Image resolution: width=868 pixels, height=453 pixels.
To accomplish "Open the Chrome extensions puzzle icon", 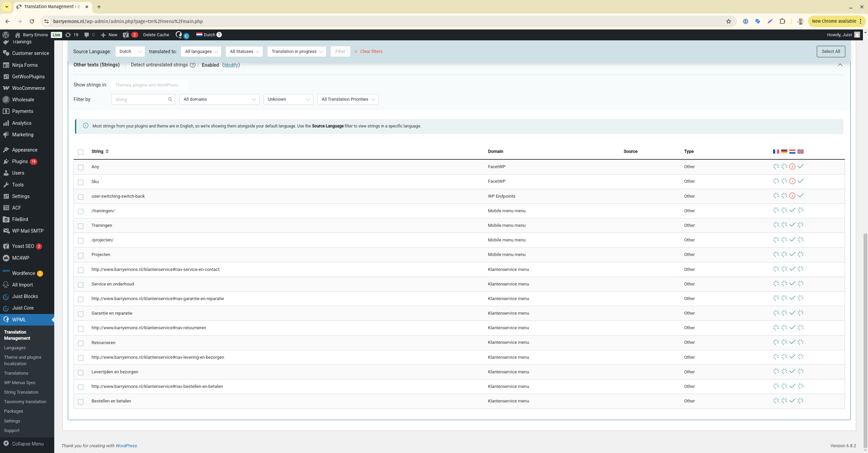I will coord(782,21).
